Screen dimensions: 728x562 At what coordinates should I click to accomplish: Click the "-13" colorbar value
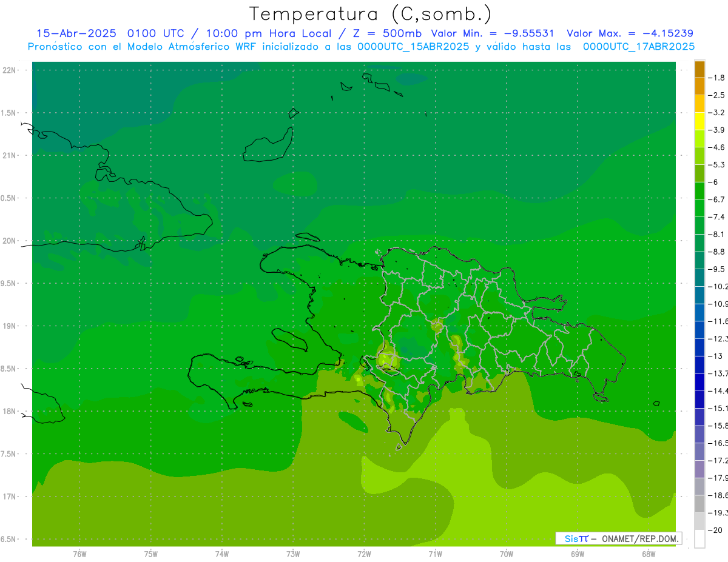tap(716, 356)
